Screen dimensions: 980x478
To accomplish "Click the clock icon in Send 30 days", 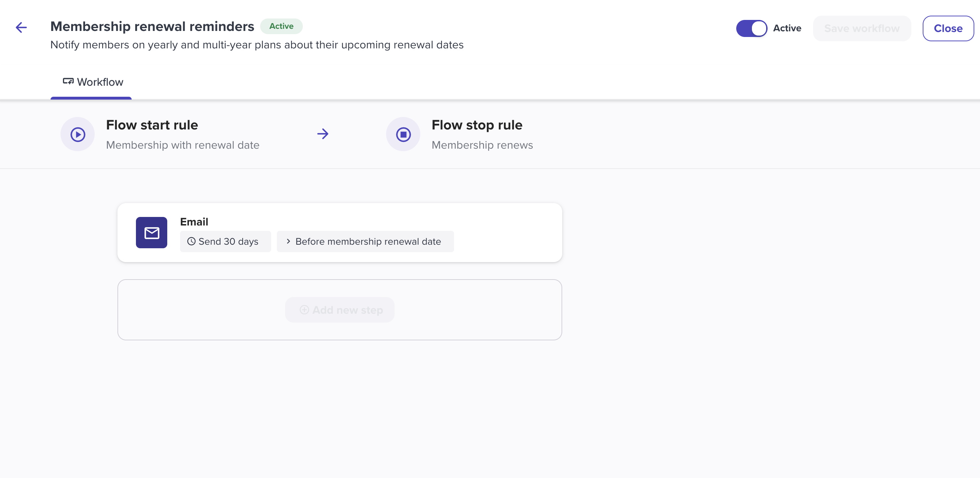I will click(x=191, y=241).
